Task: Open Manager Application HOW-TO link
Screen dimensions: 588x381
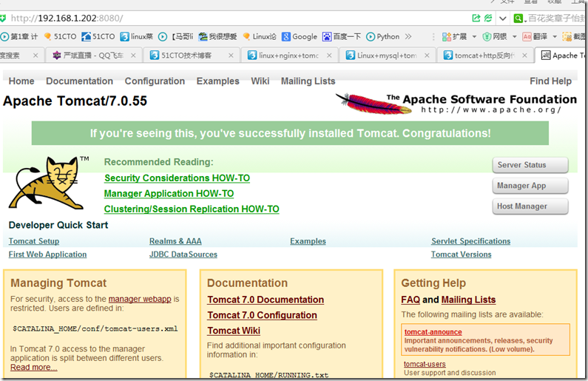Action: point(169,194)
